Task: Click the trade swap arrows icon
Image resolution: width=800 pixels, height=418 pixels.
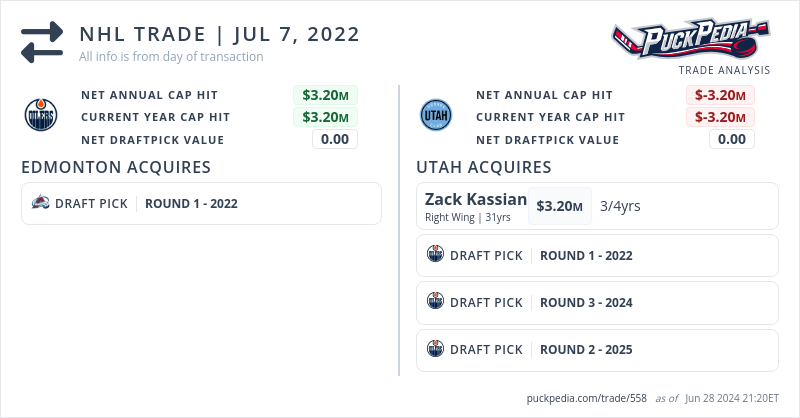Action: [42, 42]
